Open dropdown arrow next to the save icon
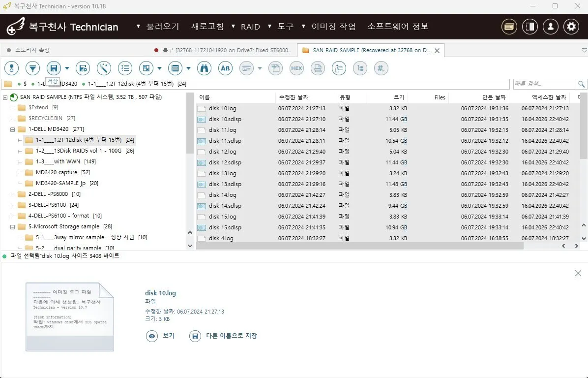Viewport: 588px width, 378px height. tap(67, 68)
